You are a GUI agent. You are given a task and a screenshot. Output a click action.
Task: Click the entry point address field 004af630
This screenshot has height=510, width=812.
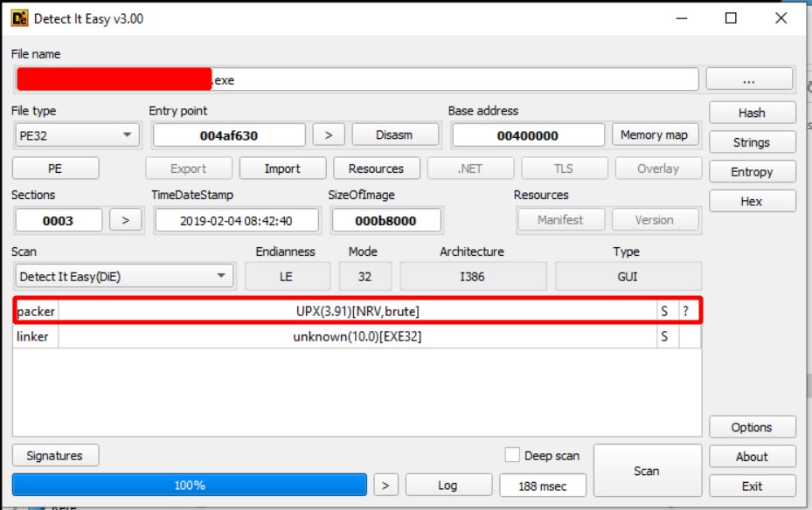(x=229, y=135)
